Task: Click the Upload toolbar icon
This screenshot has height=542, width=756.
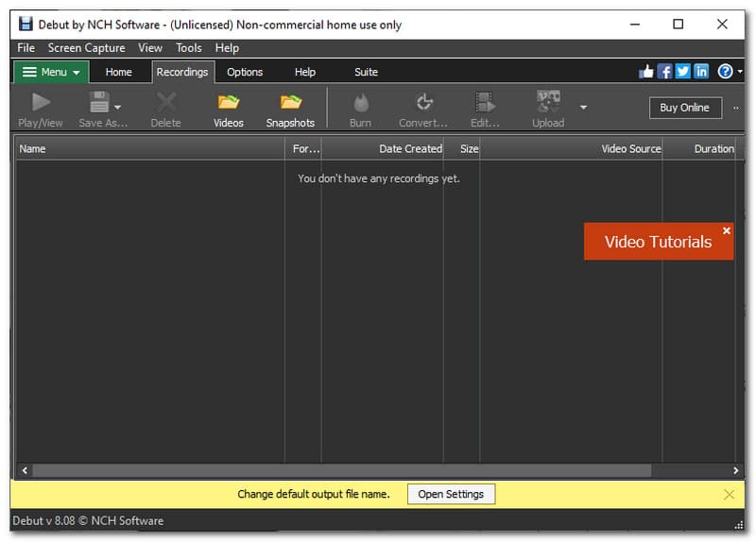Action: click(x=547, y=102)
